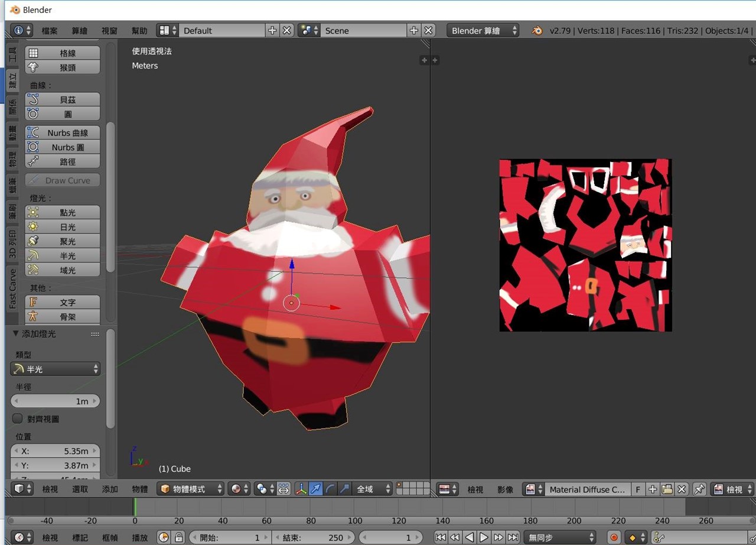
Task: Jump to the timeline end frame
Action: [x=513, y=537]
